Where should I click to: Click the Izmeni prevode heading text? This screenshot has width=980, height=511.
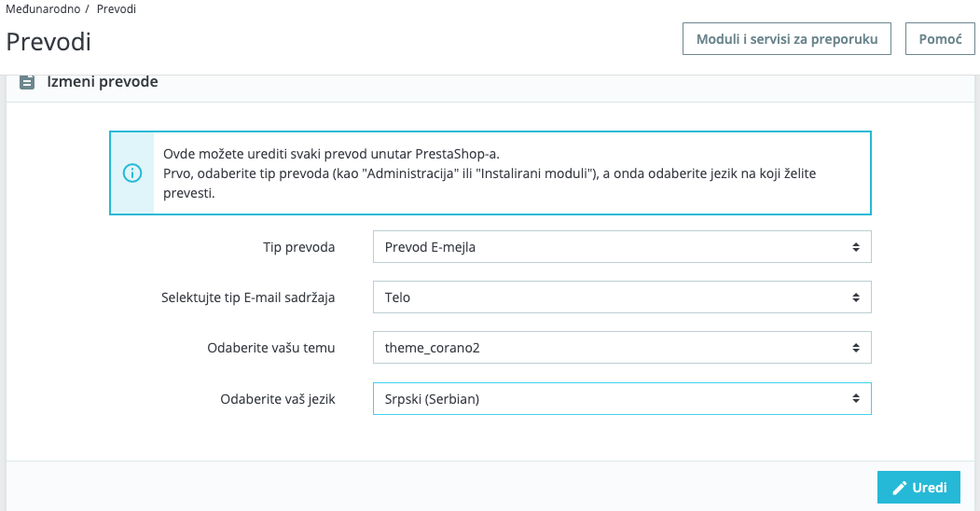click(x=103, y=82)
